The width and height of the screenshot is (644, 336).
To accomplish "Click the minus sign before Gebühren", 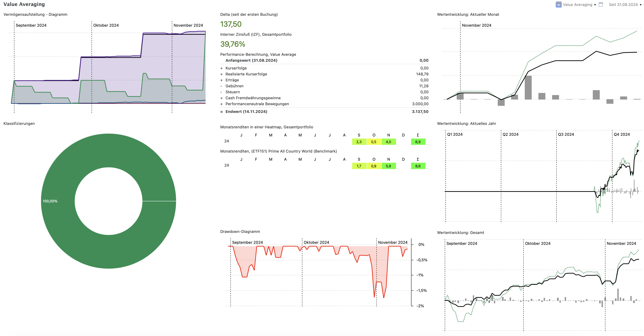I will 221,86.
